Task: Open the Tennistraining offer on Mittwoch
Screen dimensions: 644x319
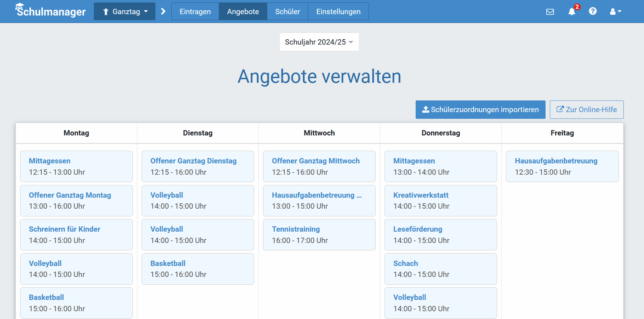Action: click(319, 234)
